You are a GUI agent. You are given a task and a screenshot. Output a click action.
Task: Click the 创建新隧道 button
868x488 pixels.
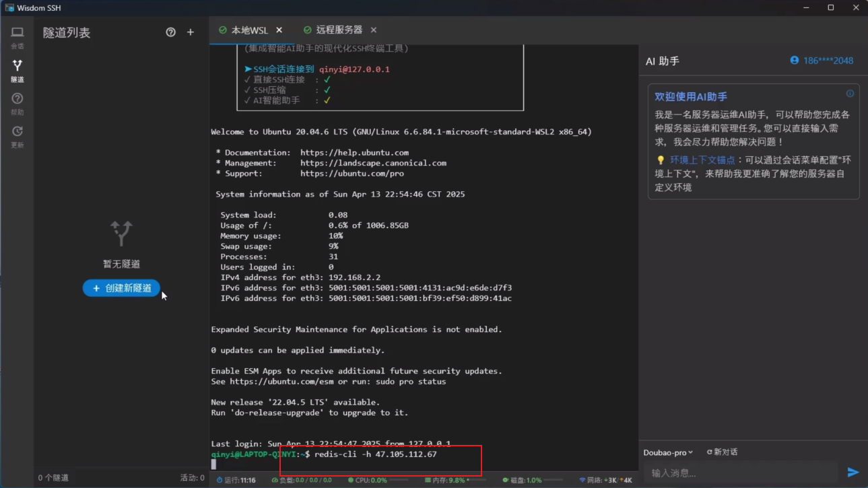click(121, 288)
